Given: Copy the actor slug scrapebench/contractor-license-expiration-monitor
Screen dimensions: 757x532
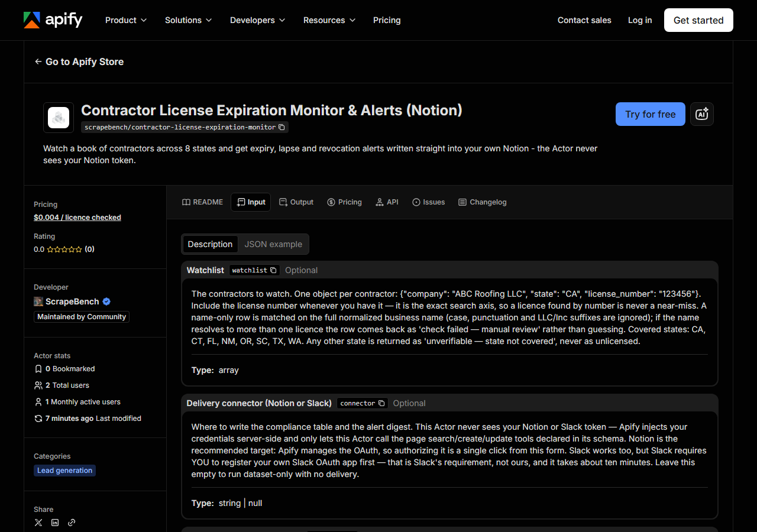Looking at the screenshot, I should [x=282, y=127].
